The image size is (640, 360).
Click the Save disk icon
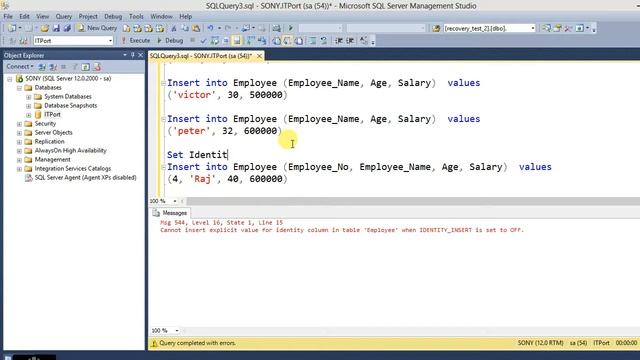(x=56, y=28)
